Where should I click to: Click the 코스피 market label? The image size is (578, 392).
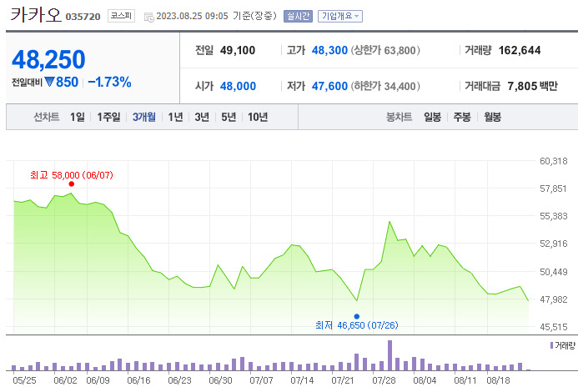[x=121, y=16]
